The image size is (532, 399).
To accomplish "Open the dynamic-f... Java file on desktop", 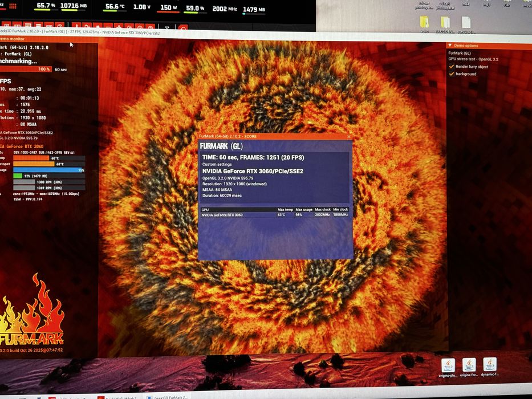I will click(x=490, y=367).
